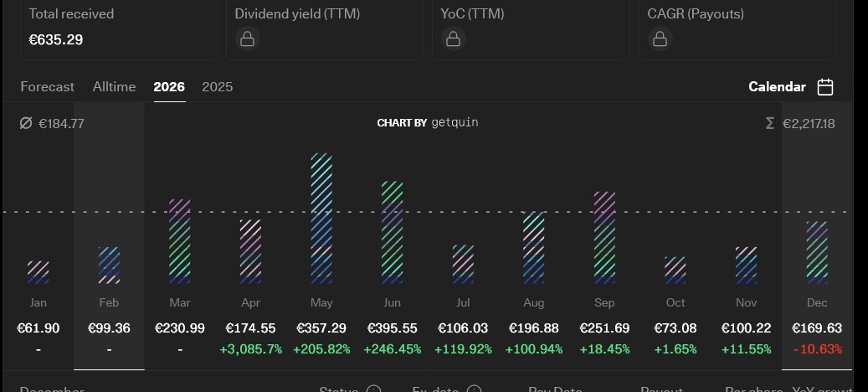Switch to the Forecast tab
868x392 pixels.
click(x=47, y=87)
